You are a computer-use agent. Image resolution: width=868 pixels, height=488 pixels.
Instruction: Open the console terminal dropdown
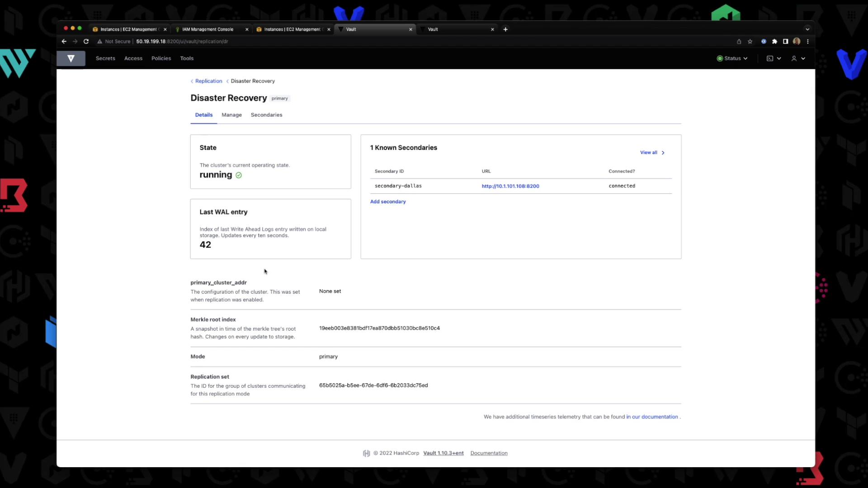click(x=774, y=58)
